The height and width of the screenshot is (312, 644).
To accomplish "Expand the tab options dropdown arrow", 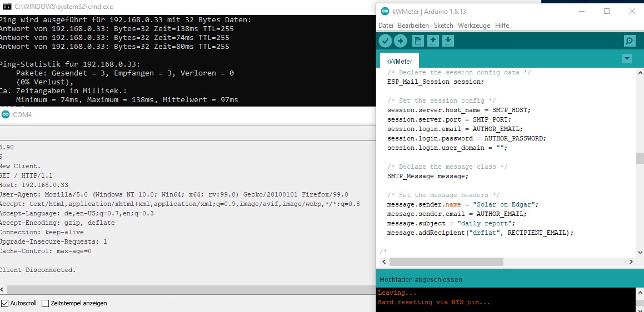I will [x=627, y=59].
